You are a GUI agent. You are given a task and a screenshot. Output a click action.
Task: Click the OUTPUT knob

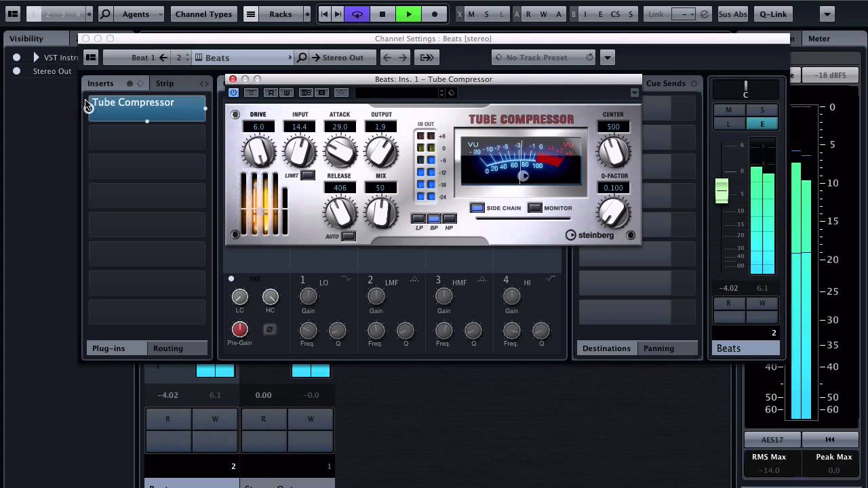tap(381, 151)
